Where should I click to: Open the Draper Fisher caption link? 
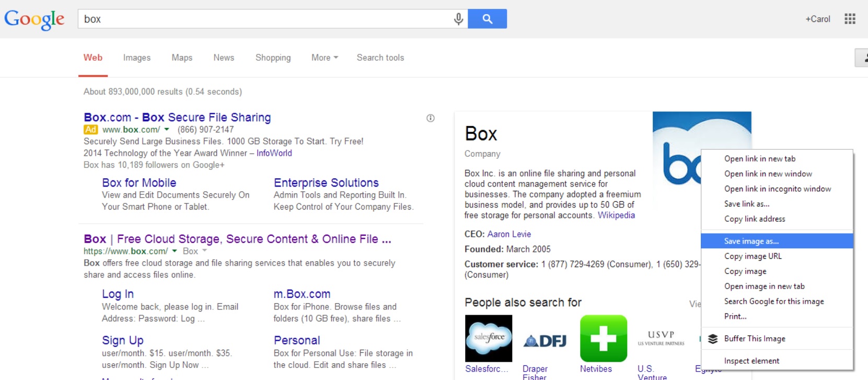pos(535,373)
